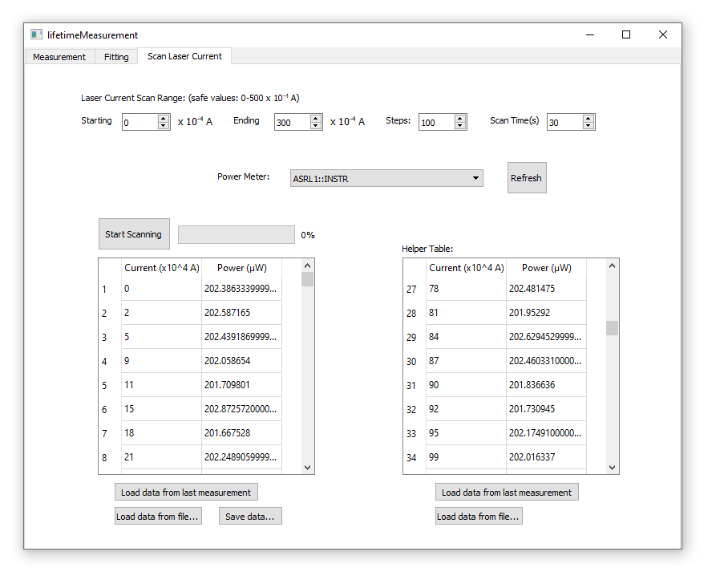Select current cell 11 in row 5

162,385
